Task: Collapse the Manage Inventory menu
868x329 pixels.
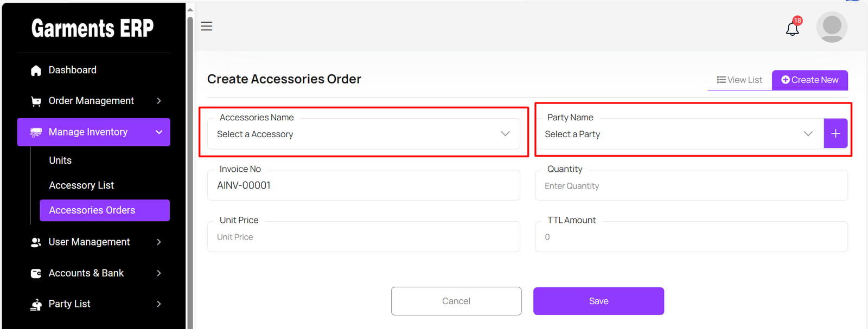Action: click(159, 132)
